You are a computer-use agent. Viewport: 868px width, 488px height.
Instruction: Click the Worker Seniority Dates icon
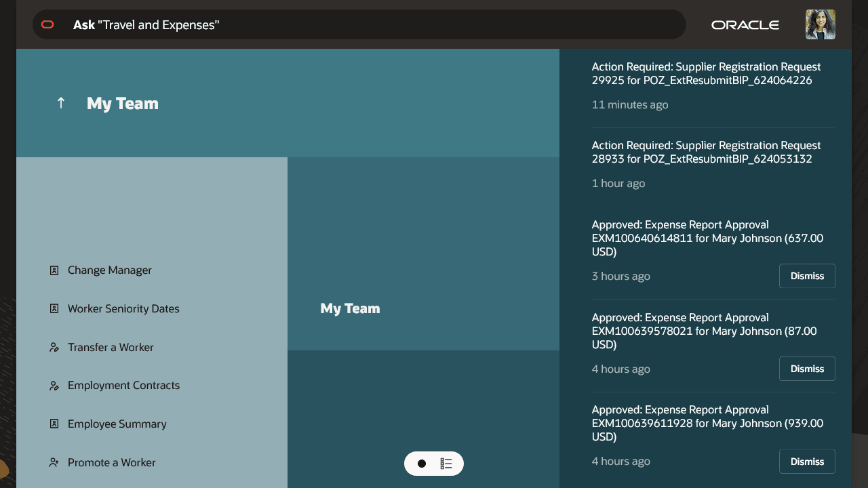coord(54,308)
